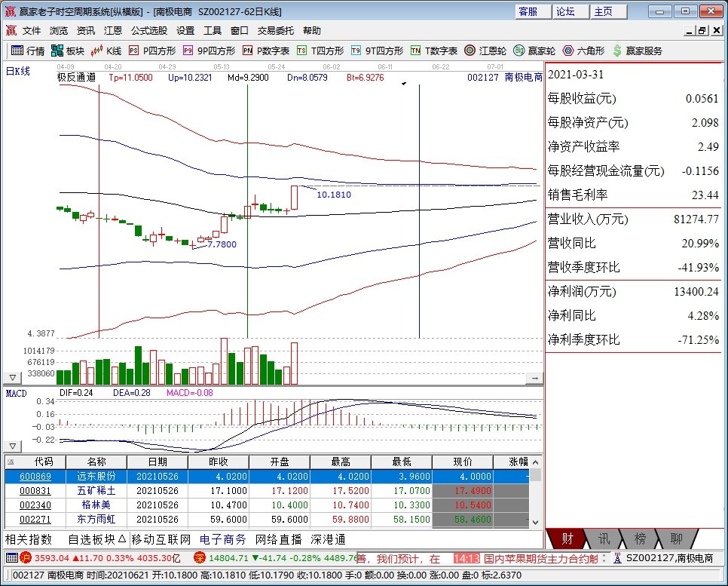728x586 pixels.
Task: Click the Shanghai index 沪 badge icon
Action: click(26, 557)
